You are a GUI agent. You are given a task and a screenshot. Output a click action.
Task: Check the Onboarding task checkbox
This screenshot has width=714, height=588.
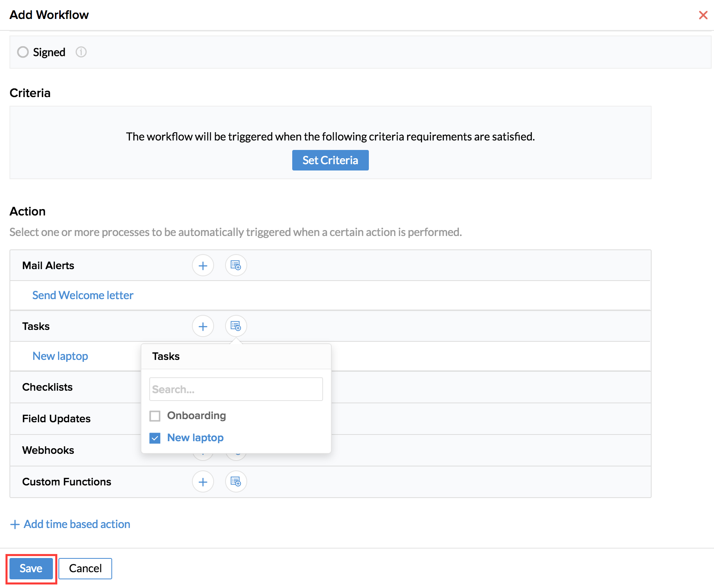pos(155,416)
